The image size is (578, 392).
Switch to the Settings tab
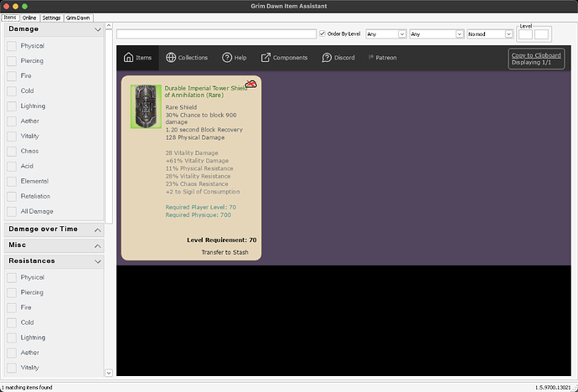pos(51,18)
